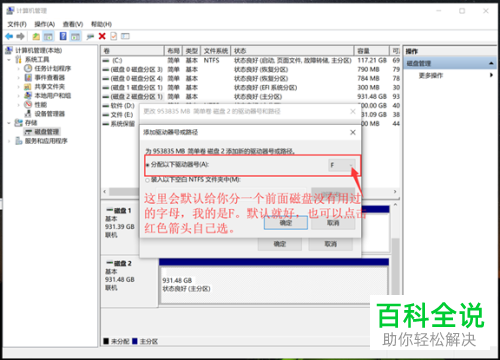Close the 添加驱动器号或路径 dialog with its X
Viewport: 500px width, 360px height.
353,132
